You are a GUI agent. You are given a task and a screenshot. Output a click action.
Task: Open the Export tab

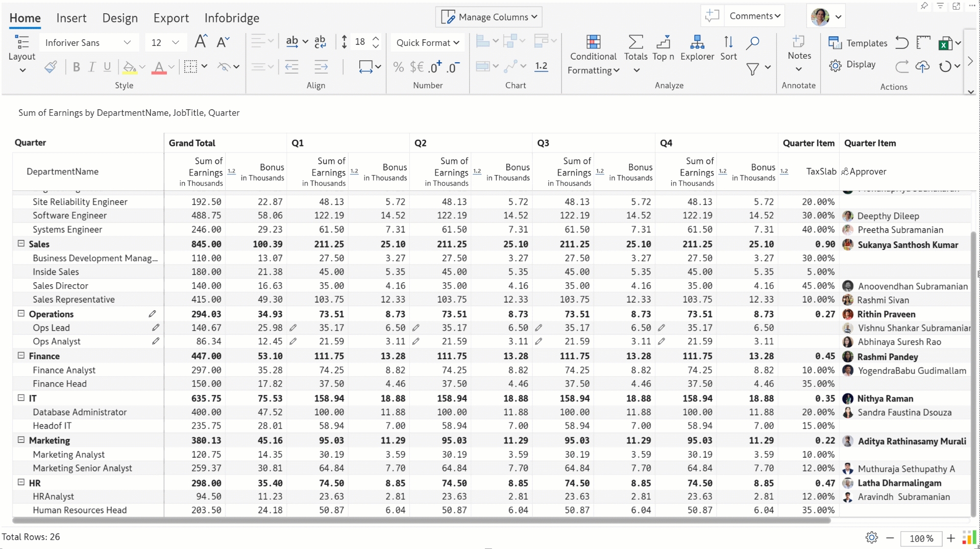(171, 18)
